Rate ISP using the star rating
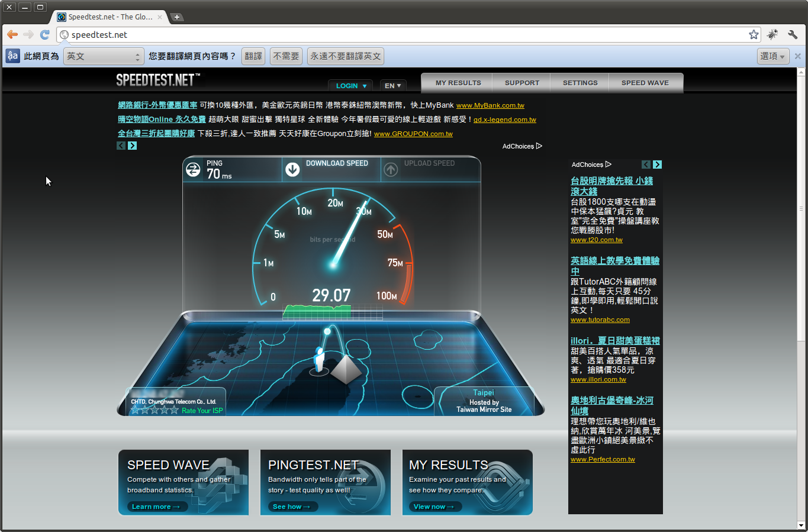The image size is (808, 532). pos(154,410)
